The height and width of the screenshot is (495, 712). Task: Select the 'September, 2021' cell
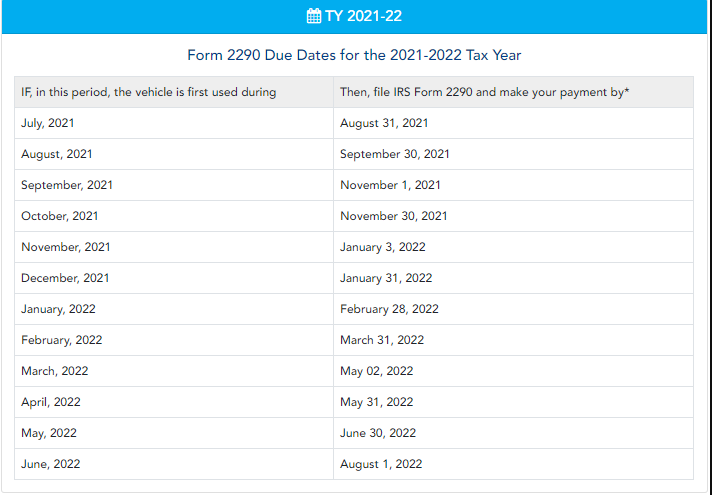point(174,185)
